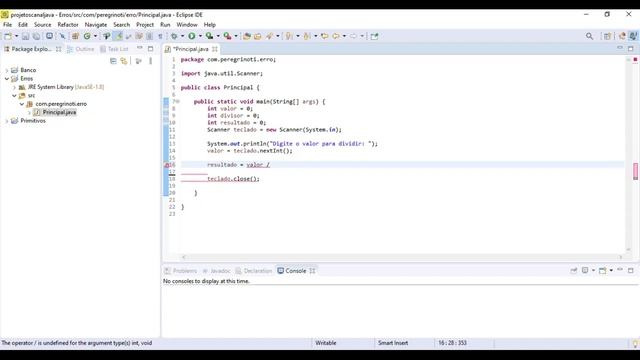Image resolution: width=640 pixels, height=360 pixels.
Task: Click the Smart Insert status field
Action: pos(393,343)
